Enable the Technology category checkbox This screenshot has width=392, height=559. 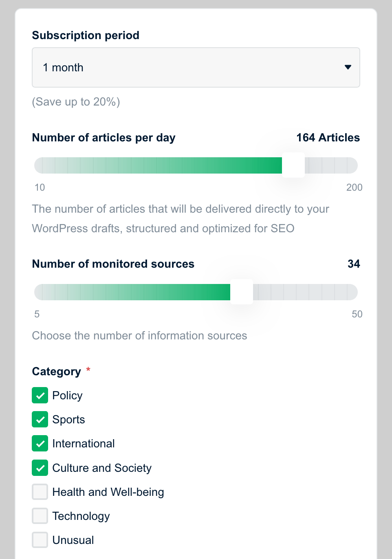coord(40,516)
